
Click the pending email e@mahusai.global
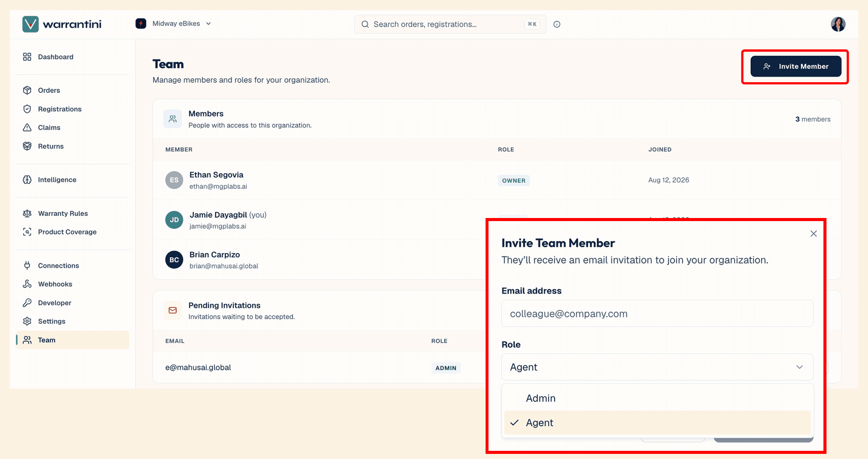(198, 368)
